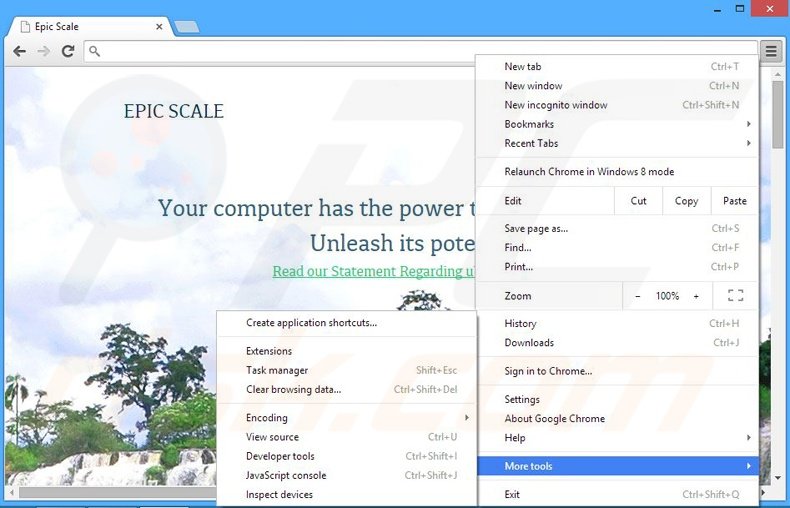The image size is (790, 508).
Task: Open Developer tools from submenu
Action: click(x=347, y=456)
